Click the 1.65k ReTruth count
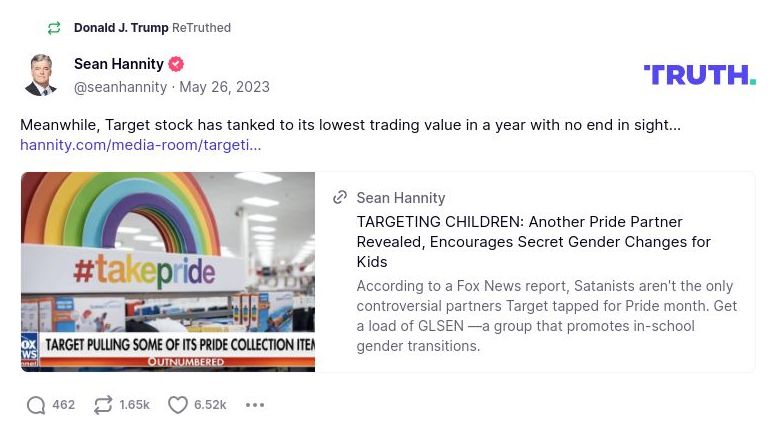 pyautogui.click(x=134, y=405)
